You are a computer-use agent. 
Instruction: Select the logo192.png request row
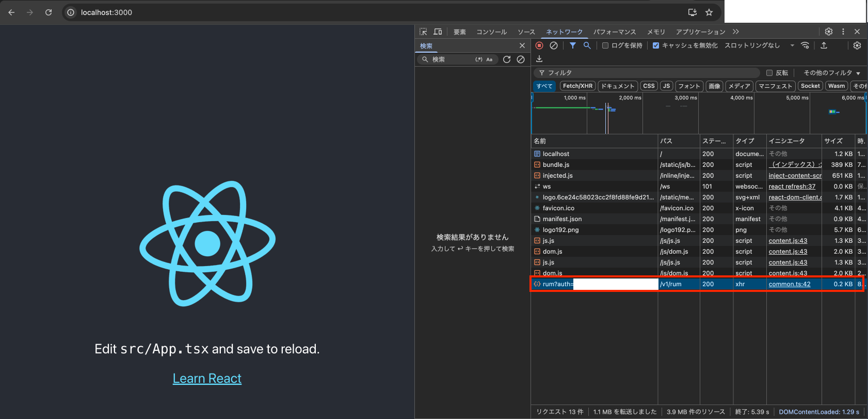(x=698, y=230)
